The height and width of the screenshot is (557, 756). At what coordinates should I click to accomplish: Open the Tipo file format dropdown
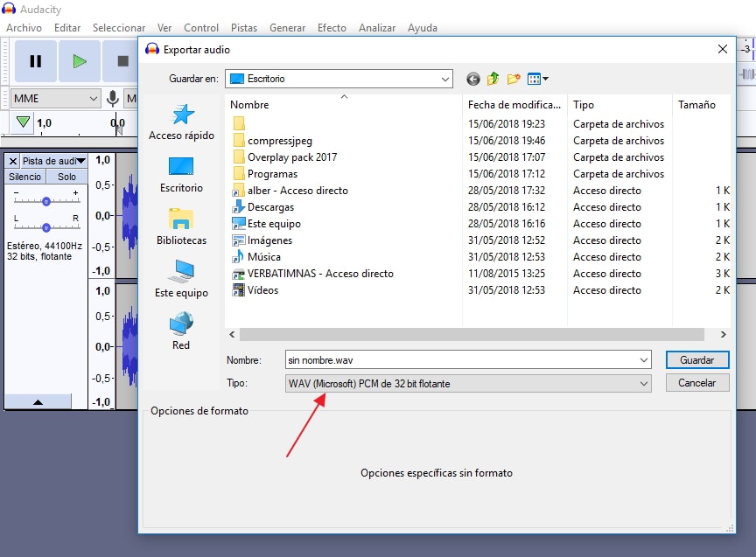click(x=468, y=384)
